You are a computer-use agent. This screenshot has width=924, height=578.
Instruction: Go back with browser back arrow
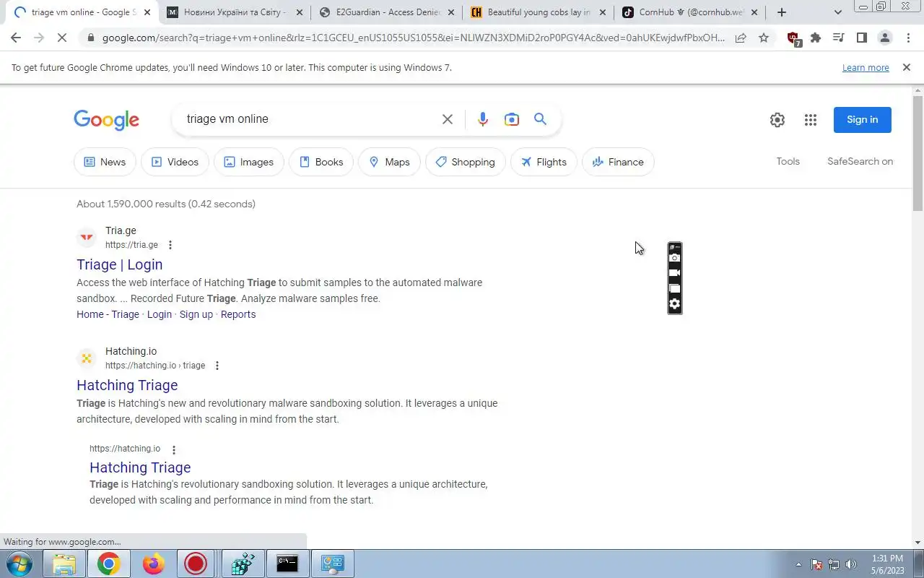point(16,38)
